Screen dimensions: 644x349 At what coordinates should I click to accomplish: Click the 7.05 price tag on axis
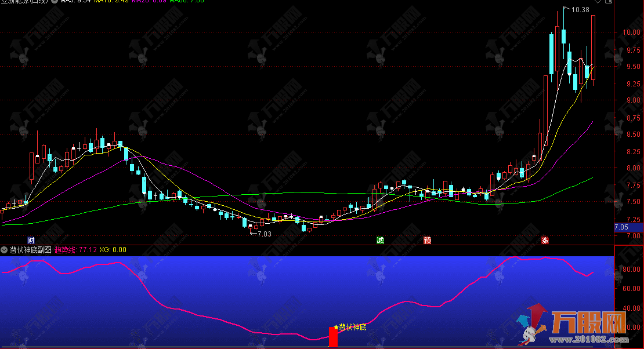622,227
